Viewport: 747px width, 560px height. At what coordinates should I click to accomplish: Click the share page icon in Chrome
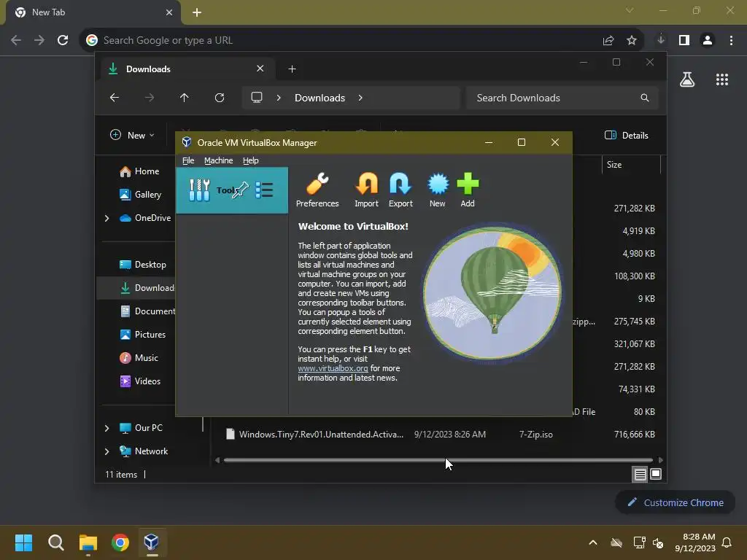(x=608, y=41)
